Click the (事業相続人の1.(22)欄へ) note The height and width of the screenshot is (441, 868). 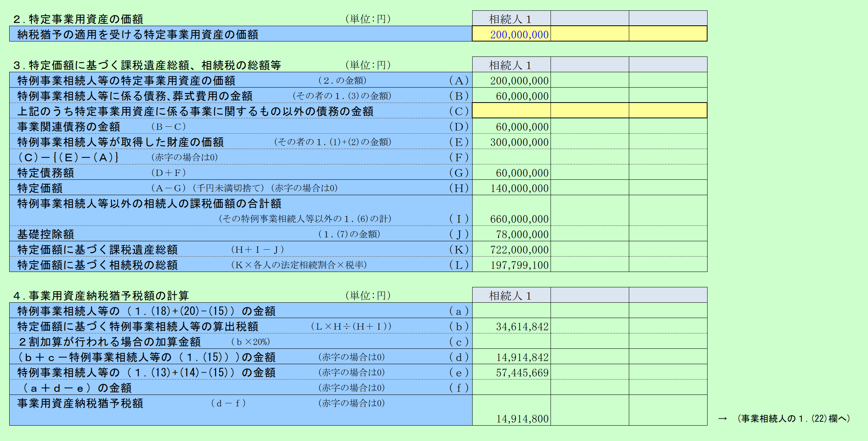tap(794, 419)
